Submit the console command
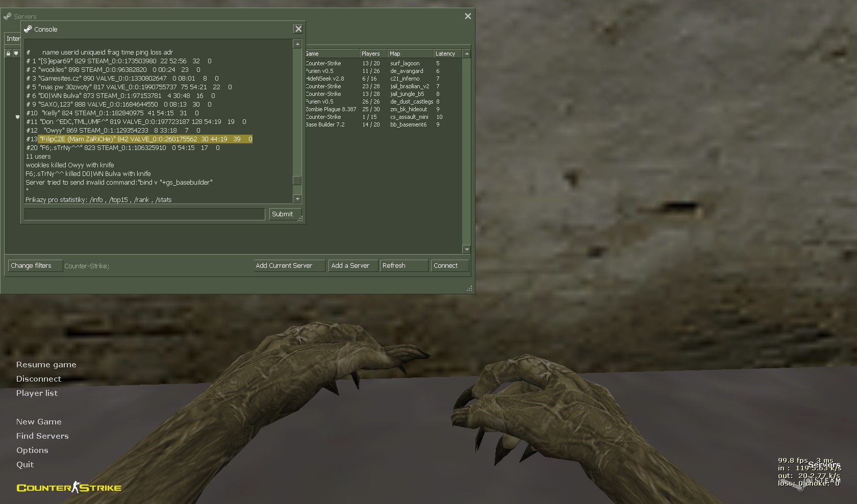Viewport: 857px width, 504px height. [x=285, y=214]
